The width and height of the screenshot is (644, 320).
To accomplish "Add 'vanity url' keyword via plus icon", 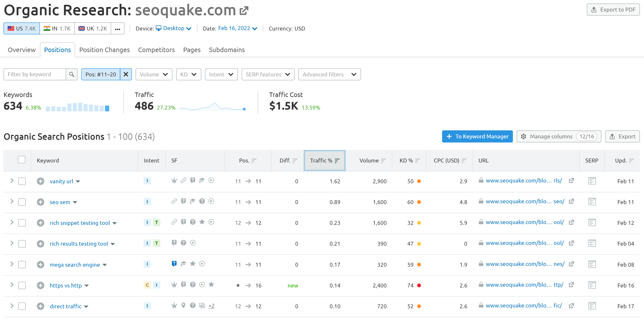I will [40, 181].
